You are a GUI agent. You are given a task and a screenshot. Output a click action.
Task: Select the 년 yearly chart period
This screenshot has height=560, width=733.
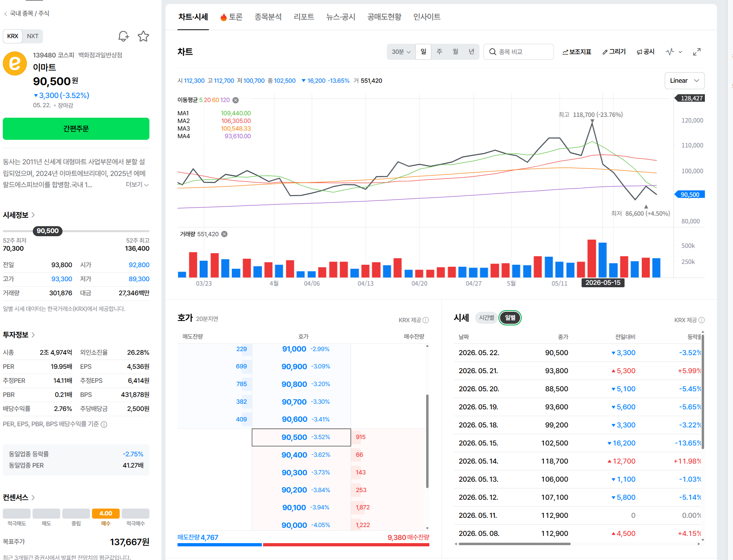pyautogui.click(x=472, y=52)
